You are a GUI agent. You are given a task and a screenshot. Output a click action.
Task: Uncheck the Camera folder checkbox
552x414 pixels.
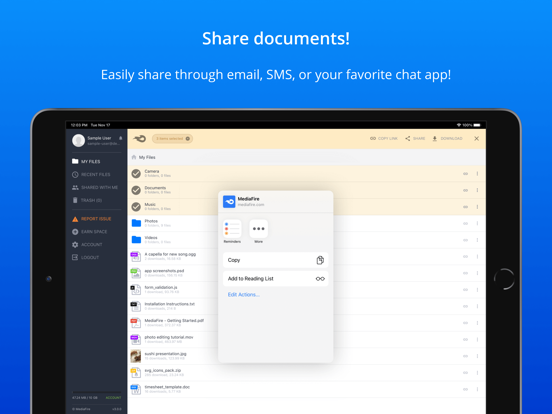pos(136,173)
